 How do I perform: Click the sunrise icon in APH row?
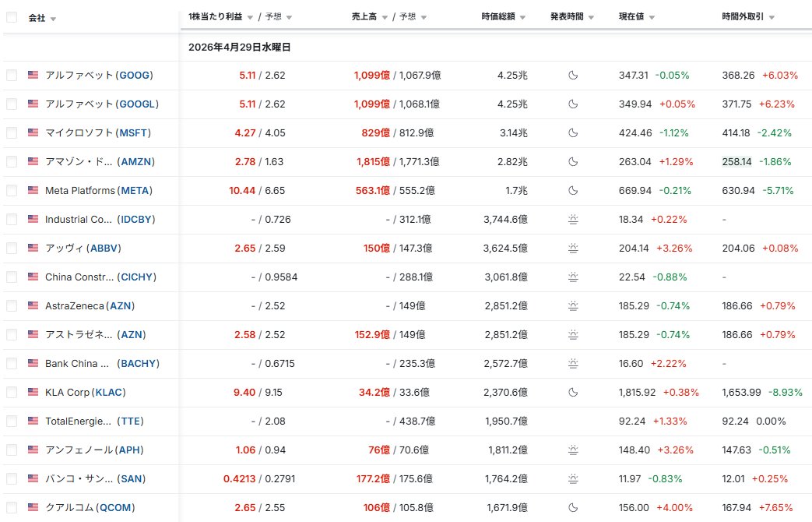[x=573, y=450]
